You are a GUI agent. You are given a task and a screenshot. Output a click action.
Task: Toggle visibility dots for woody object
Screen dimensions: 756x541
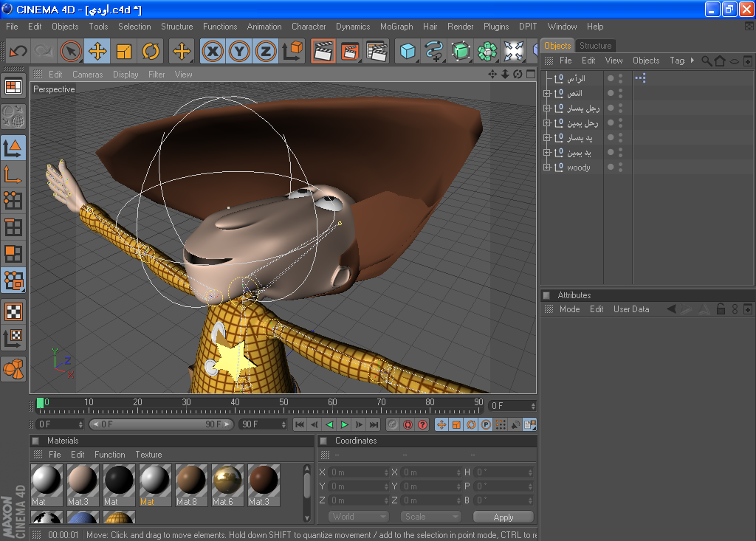[x=620, y=168]
